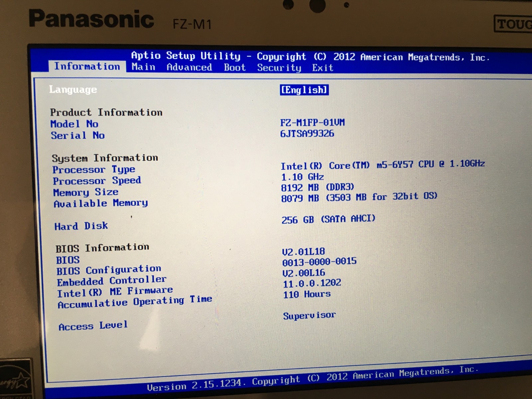Click the BIOS Configuration label
Screen dimensions: 532x399
click(x=109, y=270)
